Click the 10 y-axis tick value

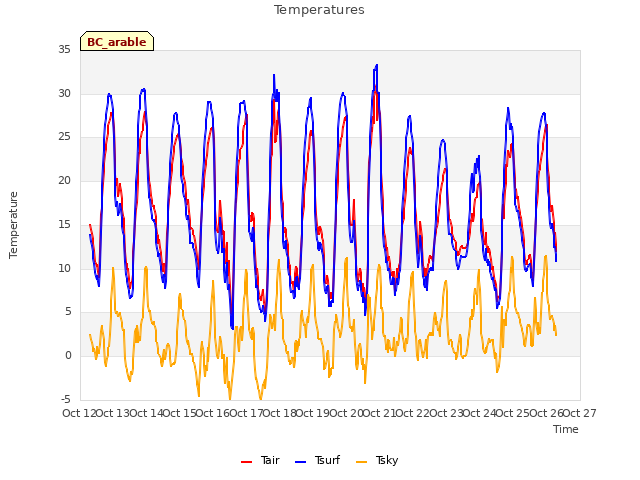pyautogui.click(x=64, y=268)
